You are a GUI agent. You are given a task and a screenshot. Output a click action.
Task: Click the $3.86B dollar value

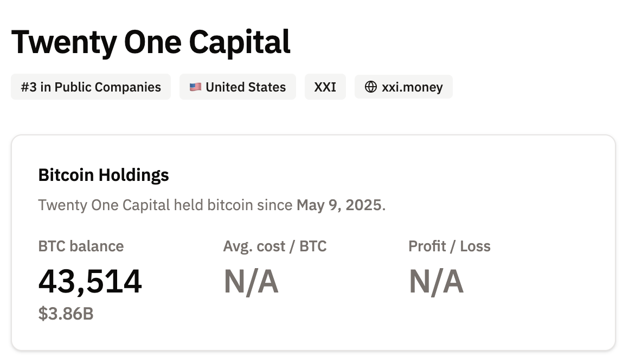[x=66, y=314]
